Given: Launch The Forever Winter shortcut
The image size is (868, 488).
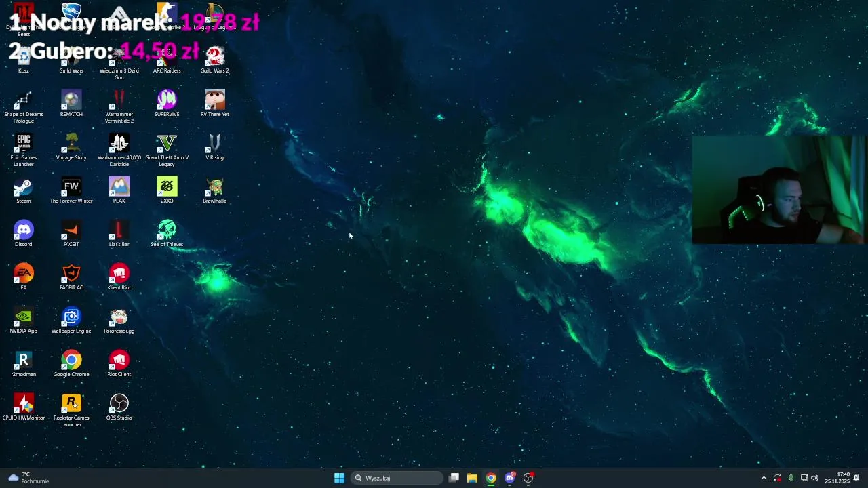Looking at the screenshot, I should [x=71, y=190].
